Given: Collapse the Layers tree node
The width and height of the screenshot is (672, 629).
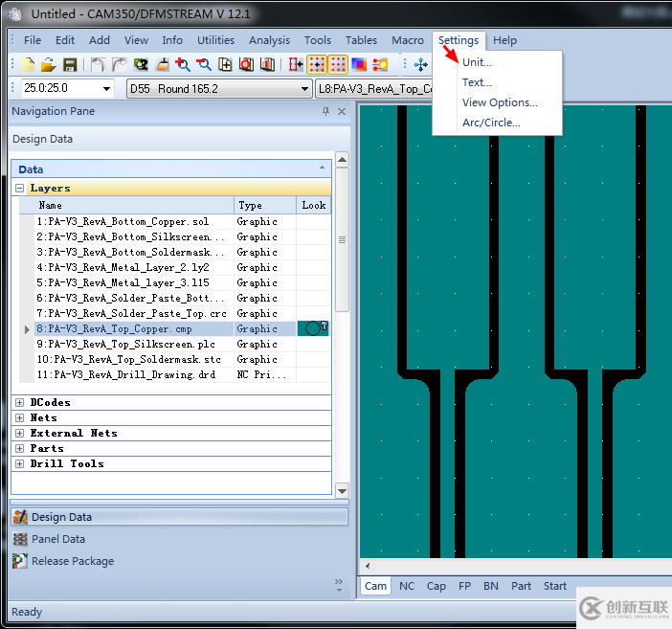Looking at the screenshot, I should coord(19,189).
